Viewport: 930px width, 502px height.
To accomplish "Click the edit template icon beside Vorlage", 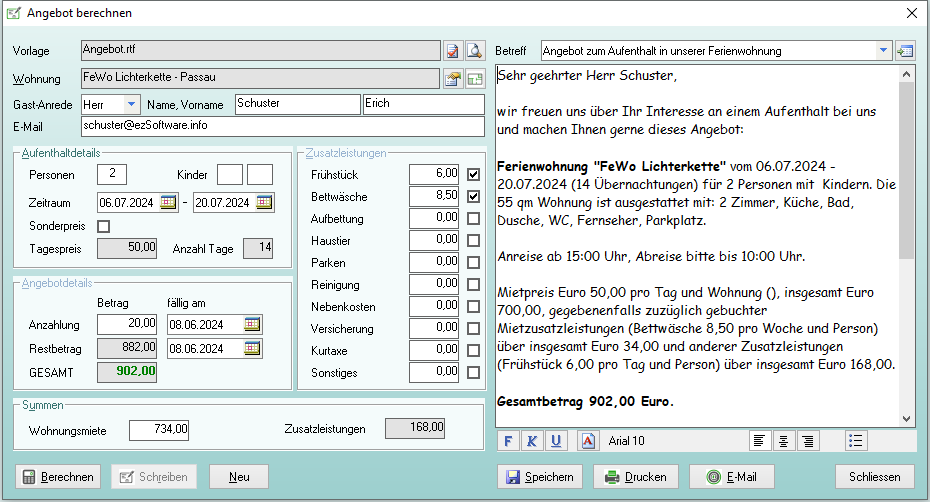I will point(453,51).
